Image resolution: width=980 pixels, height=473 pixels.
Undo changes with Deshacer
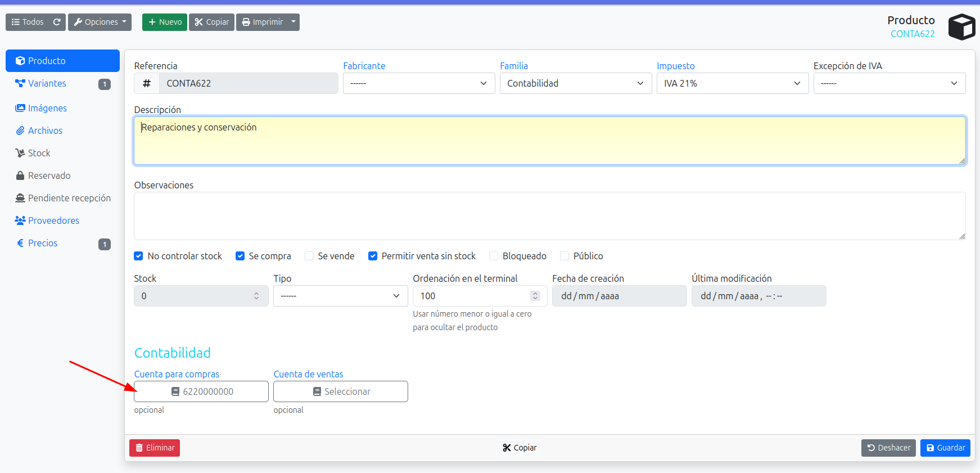tap(888, 448)
